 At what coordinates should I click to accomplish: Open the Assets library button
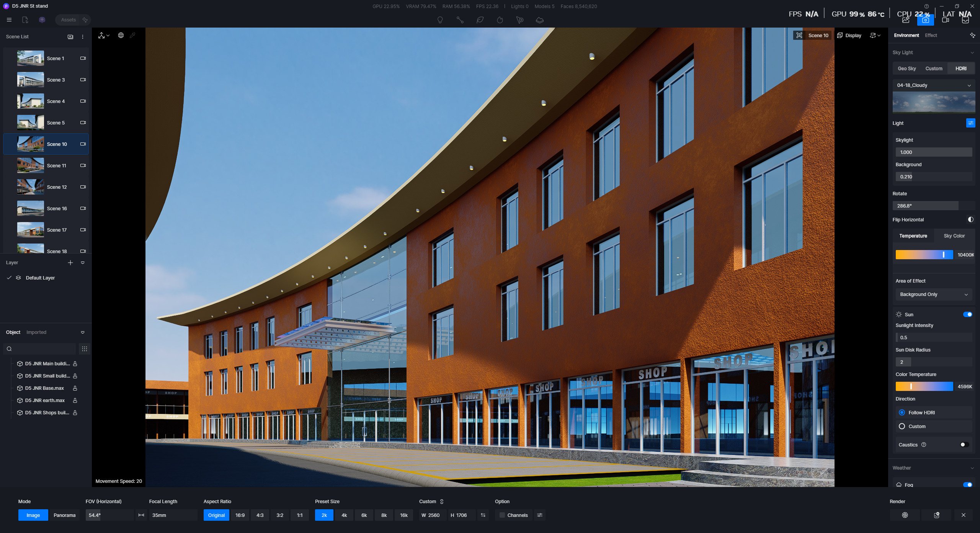pyautogui.click(x=68, y=20)
